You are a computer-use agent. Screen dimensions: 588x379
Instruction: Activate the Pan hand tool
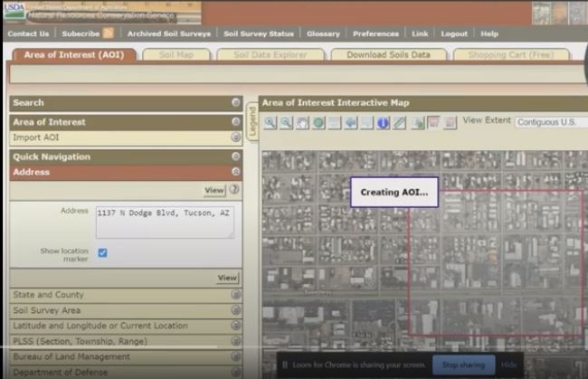click(302, 123)
